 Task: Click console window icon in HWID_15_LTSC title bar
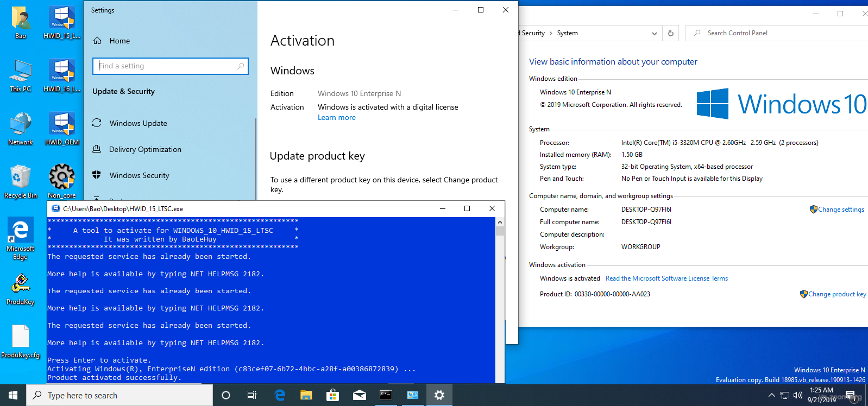(x=55, y=208)
